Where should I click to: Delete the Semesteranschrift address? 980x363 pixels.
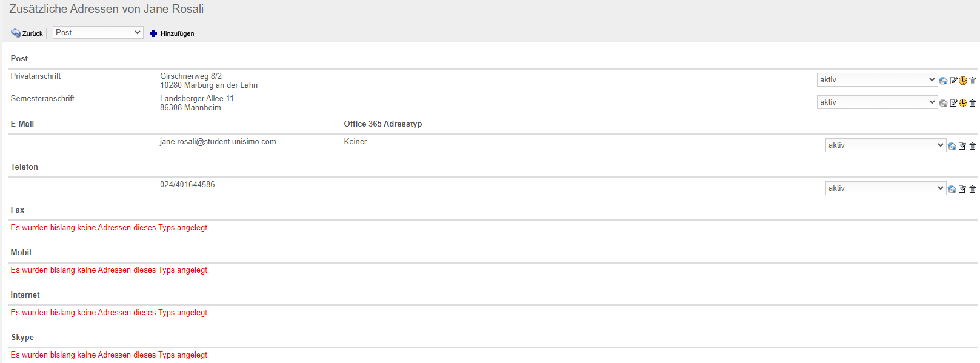point(973,103)
